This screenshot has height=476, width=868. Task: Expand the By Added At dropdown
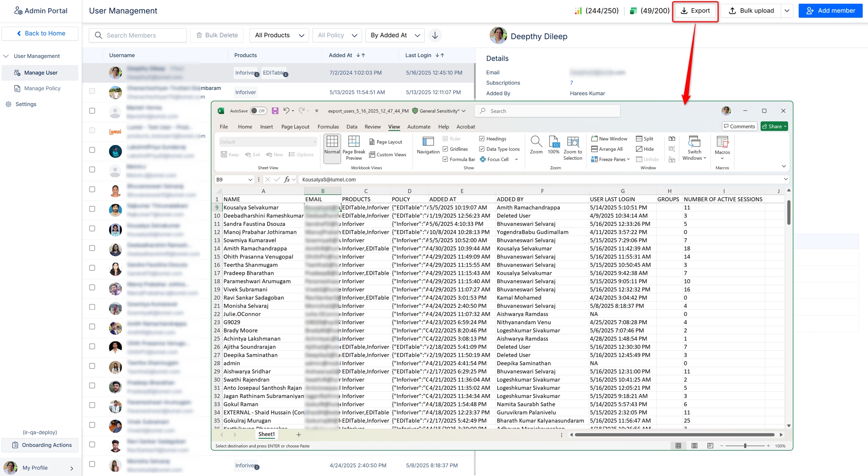(395, 35)
